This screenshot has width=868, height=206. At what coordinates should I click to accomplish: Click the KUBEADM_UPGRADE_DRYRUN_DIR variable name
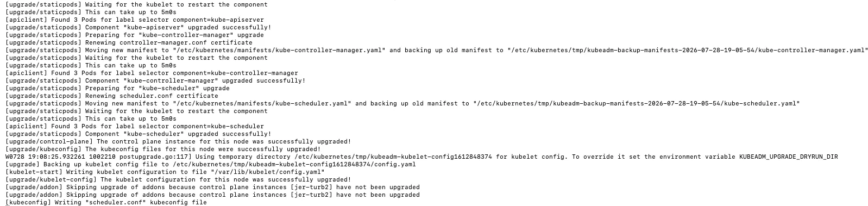click(x=788, y=157)
